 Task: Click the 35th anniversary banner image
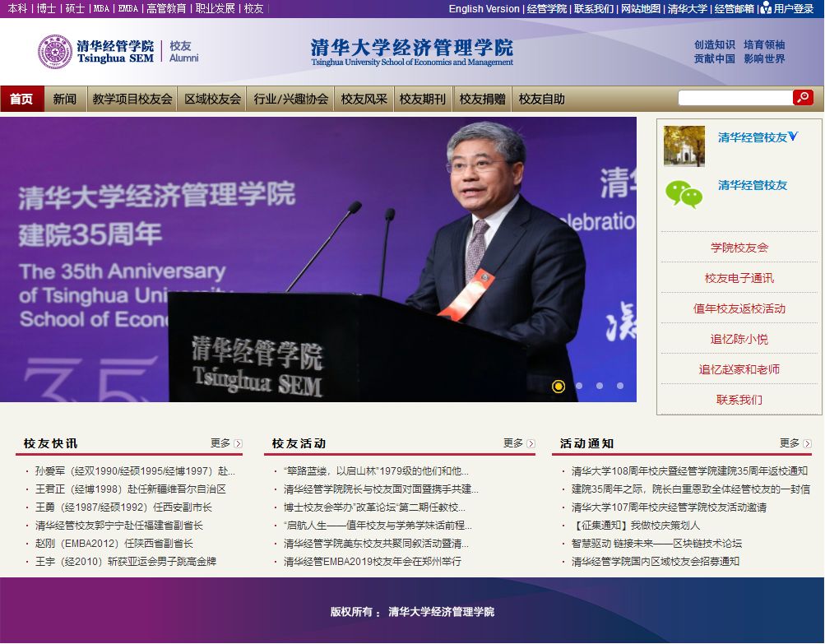[x=317, y=259]
